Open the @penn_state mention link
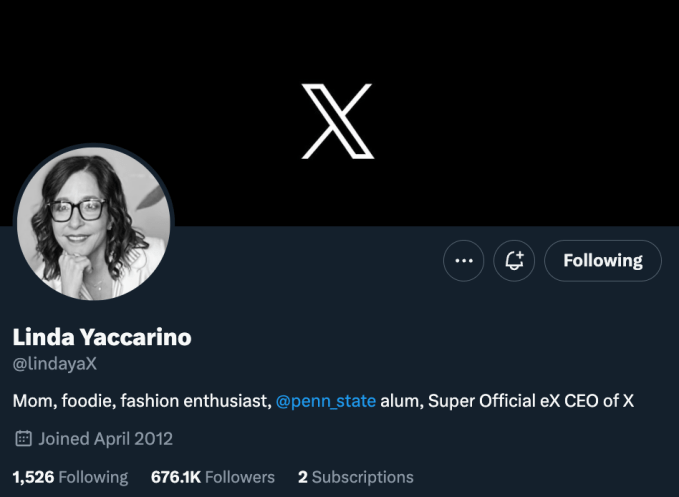The width and height of the screenshot is (679, 497). (x=326, y=401)
